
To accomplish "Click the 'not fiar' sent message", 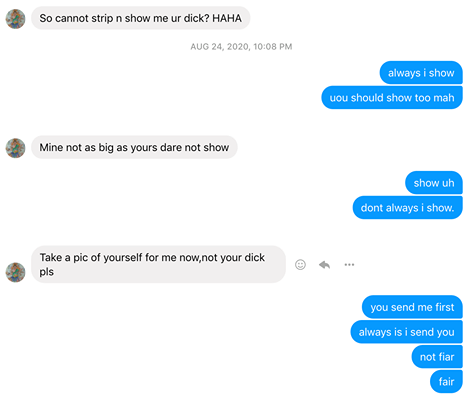I will click(x=437, y=357).
